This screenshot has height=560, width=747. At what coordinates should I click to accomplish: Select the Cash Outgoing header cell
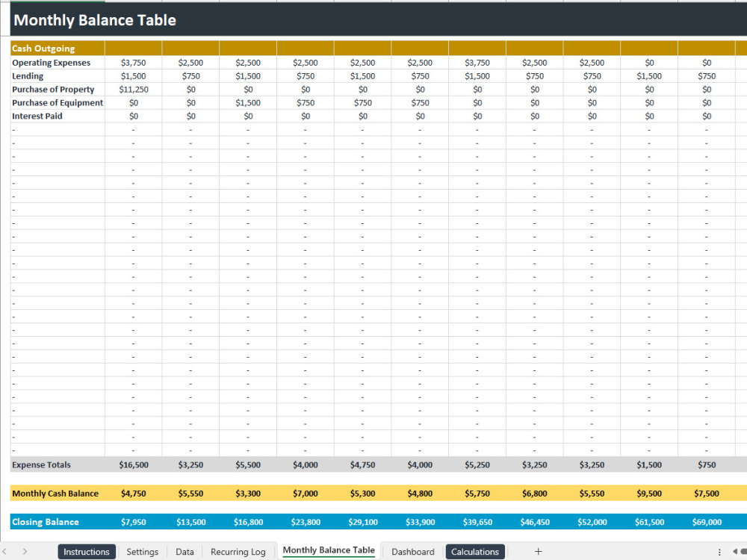[x=58, y=48]
